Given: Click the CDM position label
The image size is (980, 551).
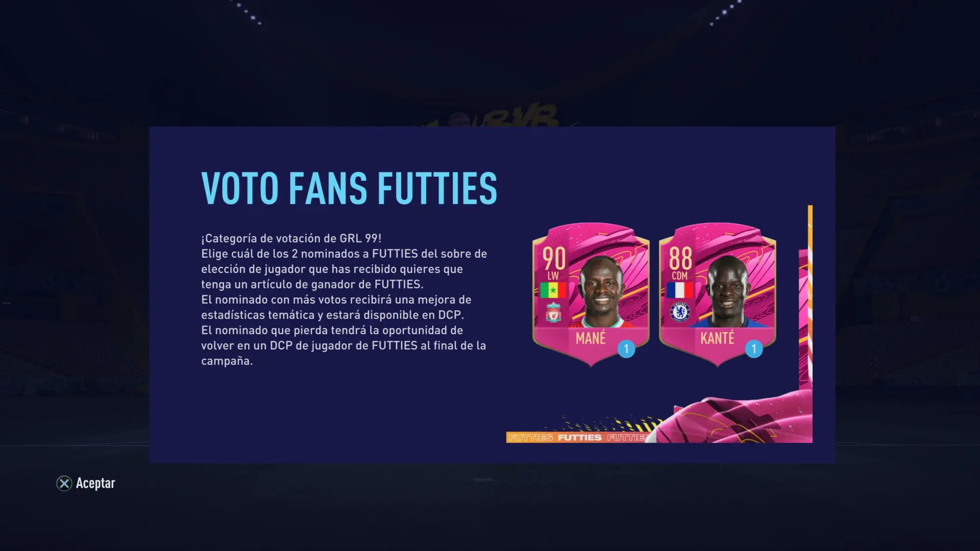Looking at the screenshot, I should (x=680, y=276).
